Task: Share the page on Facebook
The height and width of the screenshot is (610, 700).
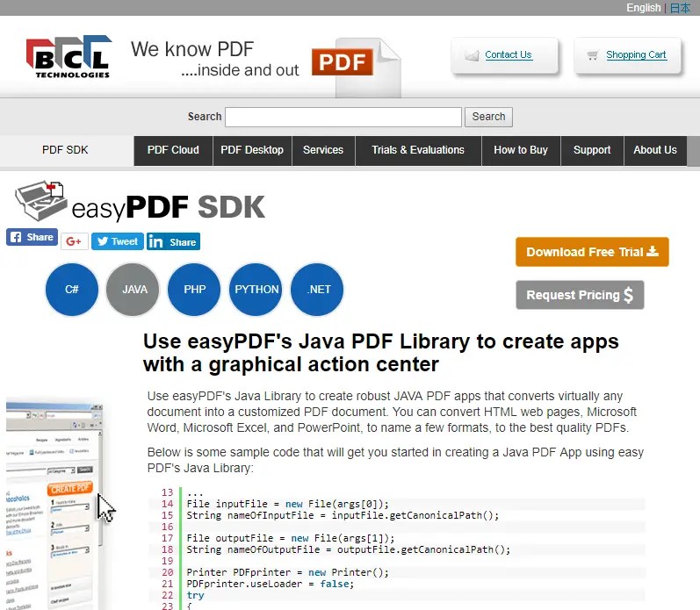Action: pyautogui.click(x=32, y=237)
